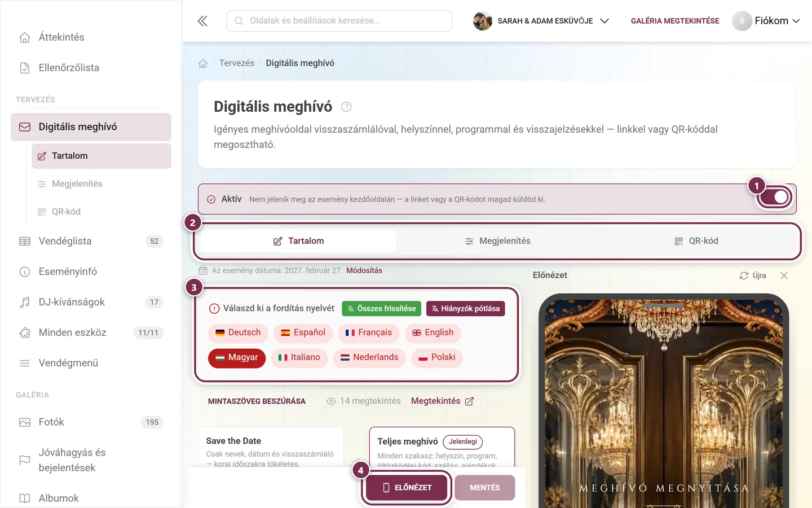Open the Sarah & Adam Esküvője event dropdown
Image resolution: width=812 pixels, height=508 pixels.
tap(541, 21)
